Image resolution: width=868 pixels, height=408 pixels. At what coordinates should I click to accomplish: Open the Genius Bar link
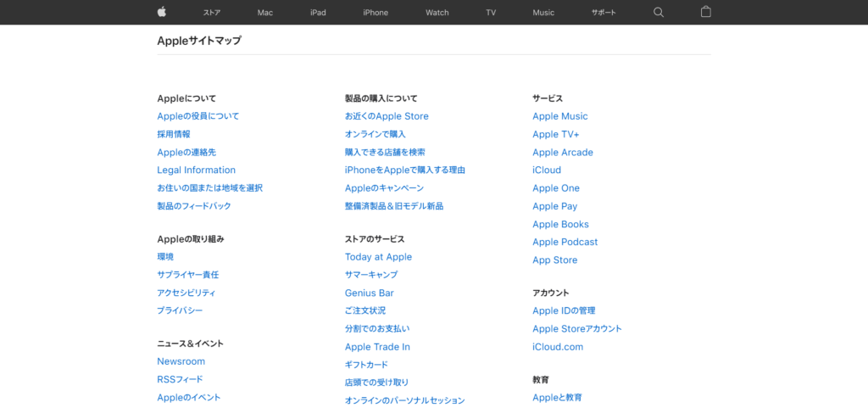click(369, 293)
